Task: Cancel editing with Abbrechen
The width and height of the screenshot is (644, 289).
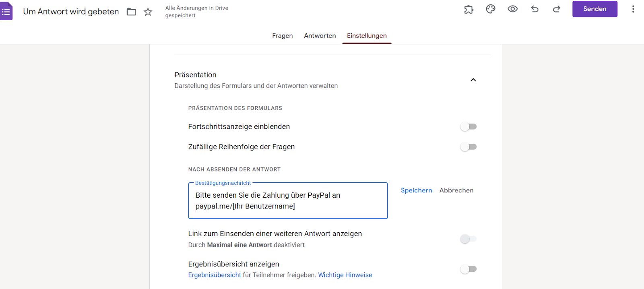Action: coord(456,190)
